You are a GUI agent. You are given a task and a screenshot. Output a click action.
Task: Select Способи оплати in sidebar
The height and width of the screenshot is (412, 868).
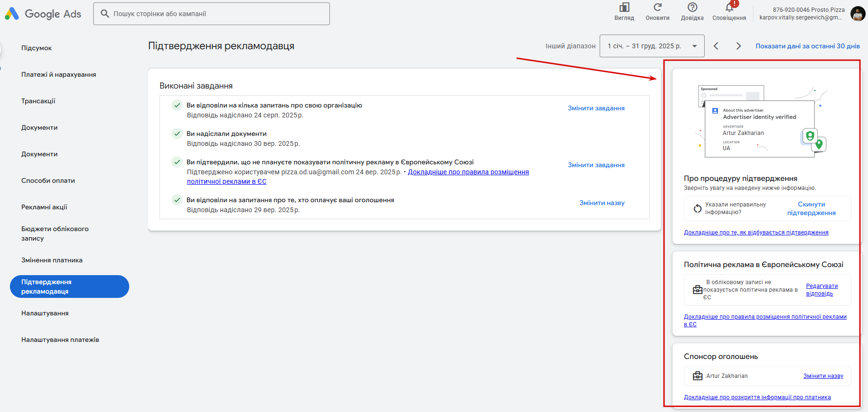point(48,180)
